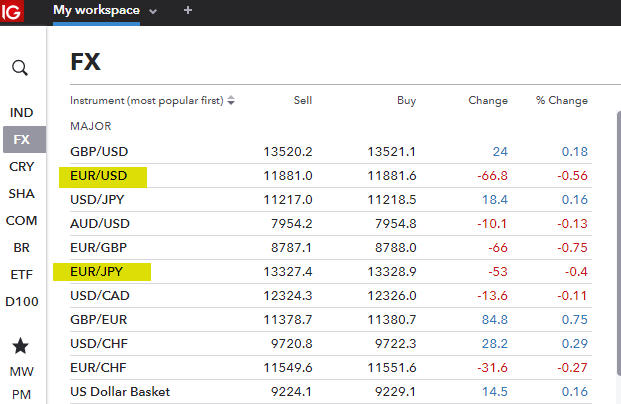Click GBP/USD buy price 13521.1
Viewport: 621px width, 404px height.
tap(392, 152)
